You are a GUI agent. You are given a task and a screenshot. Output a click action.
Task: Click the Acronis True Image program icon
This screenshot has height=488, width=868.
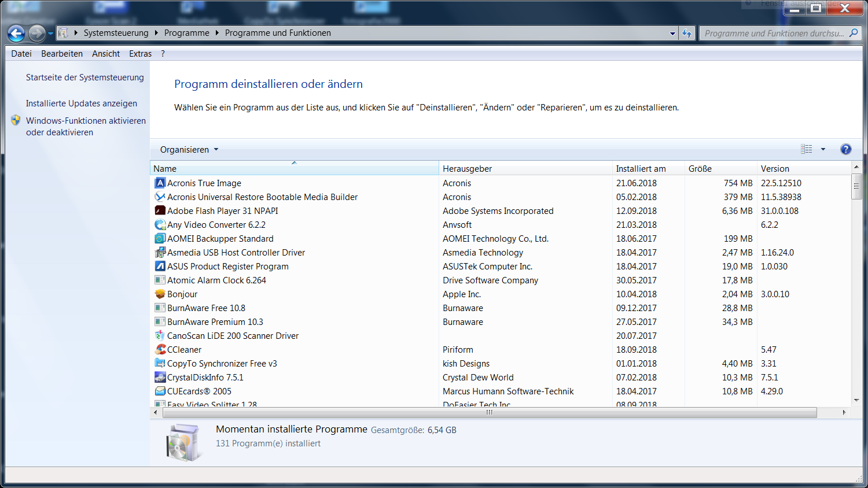pyautogui.click(x=160, y=183)
